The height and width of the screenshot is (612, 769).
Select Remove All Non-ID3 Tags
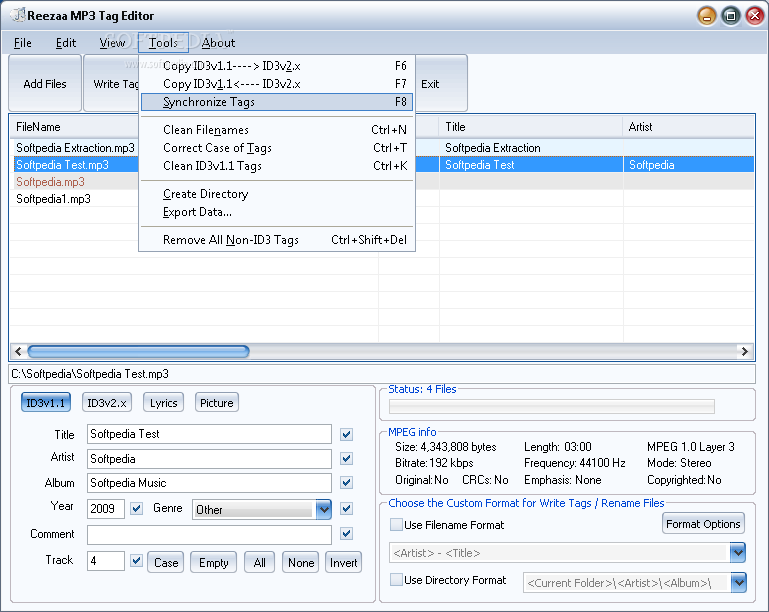277,240
